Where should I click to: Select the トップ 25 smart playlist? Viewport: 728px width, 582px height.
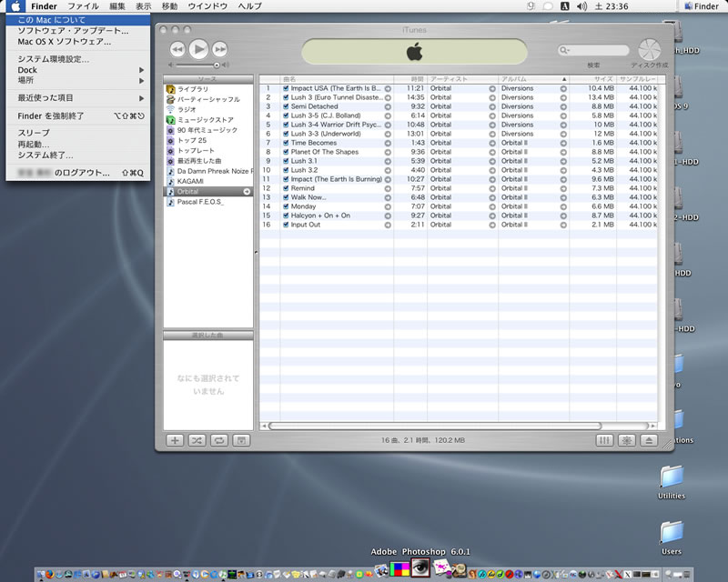208,140
